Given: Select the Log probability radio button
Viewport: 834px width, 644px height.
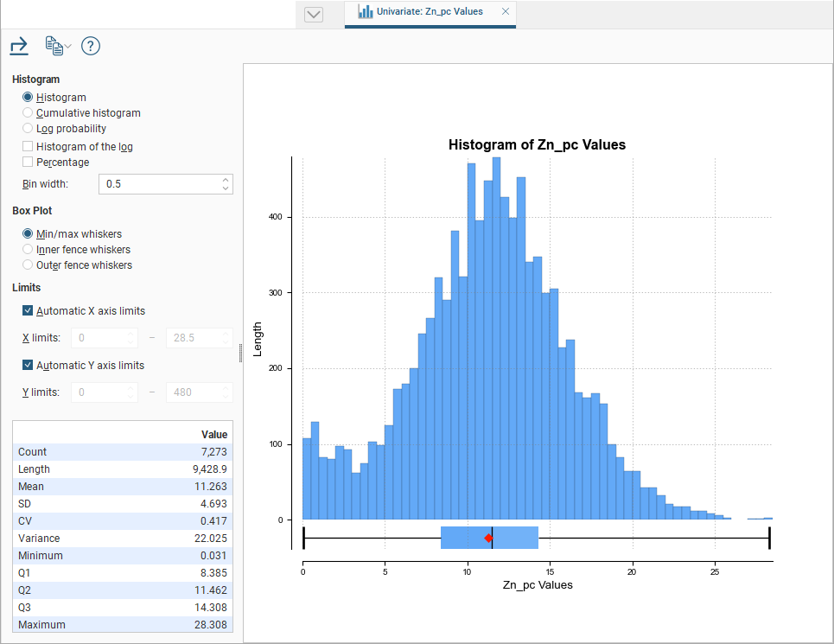Looking at the screenshot, I should 28,129.
